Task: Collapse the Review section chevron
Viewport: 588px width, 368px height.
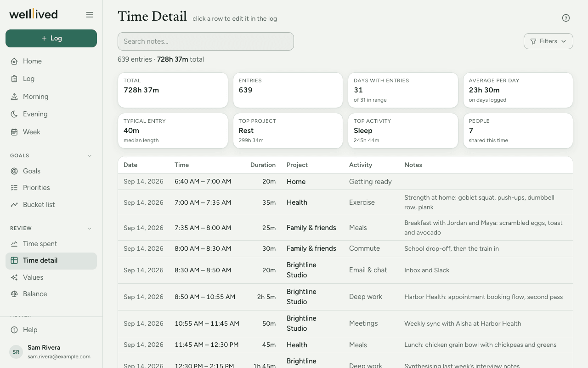Action: click(90, 228)
